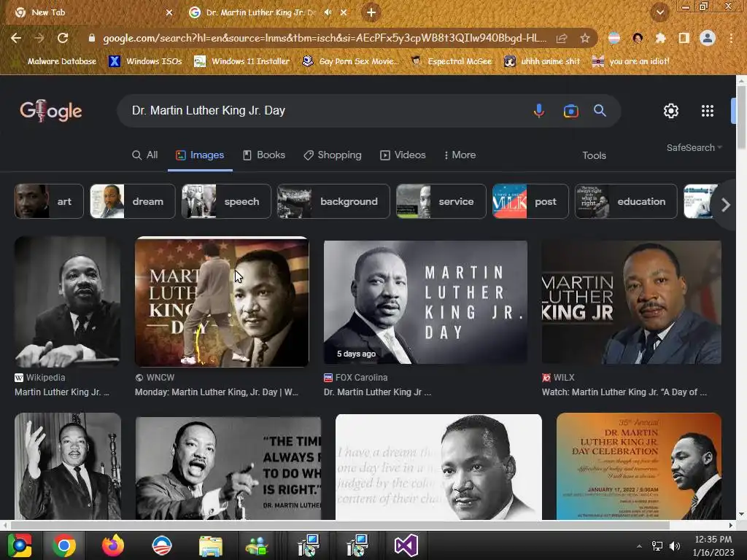Go back to the previous page
This screenshot has width=747, height=560.
pyautogui.click(x=16, y=38)
